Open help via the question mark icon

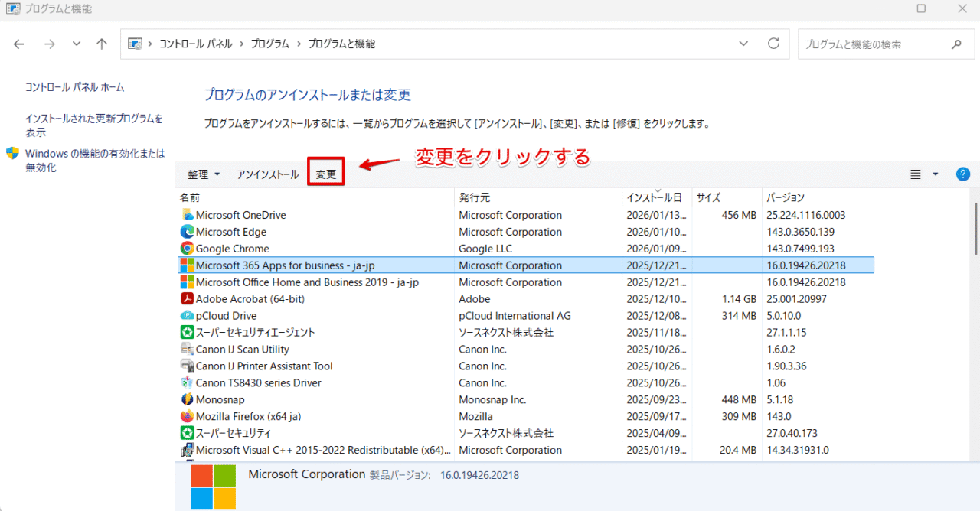(x=962, y=174)
